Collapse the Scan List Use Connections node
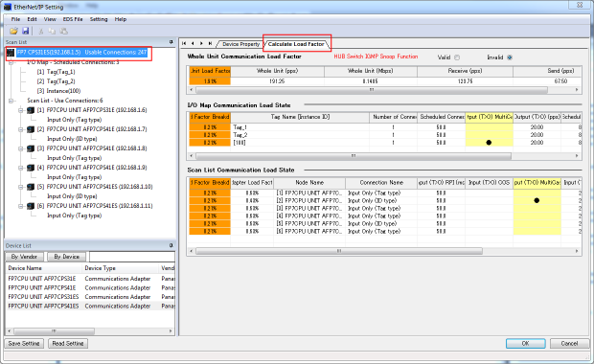The image size is (594, 364). tap(11, 101)
